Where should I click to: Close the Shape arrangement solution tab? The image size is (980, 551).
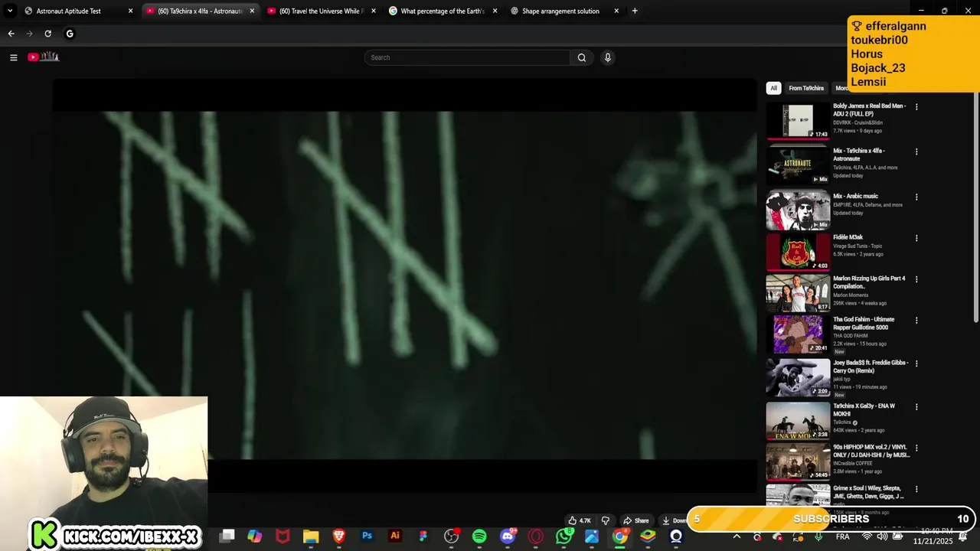(x=616, y=11)
